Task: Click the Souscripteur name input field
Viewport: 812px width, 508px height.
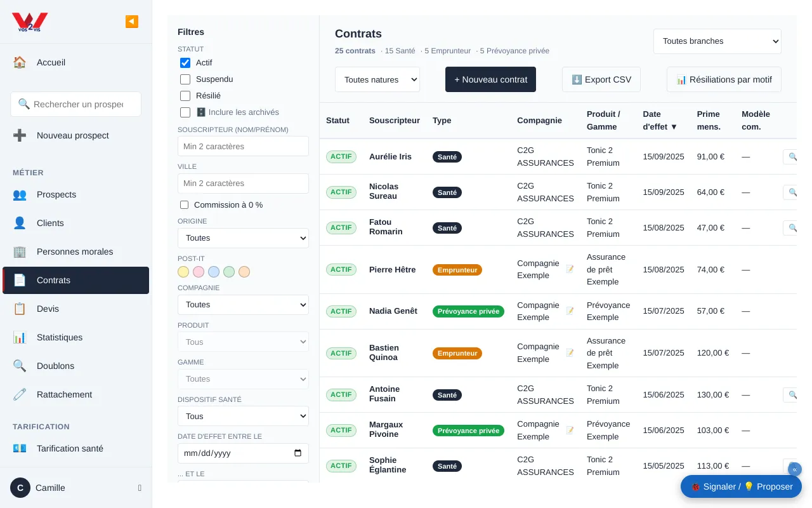Action: [243, 146]
